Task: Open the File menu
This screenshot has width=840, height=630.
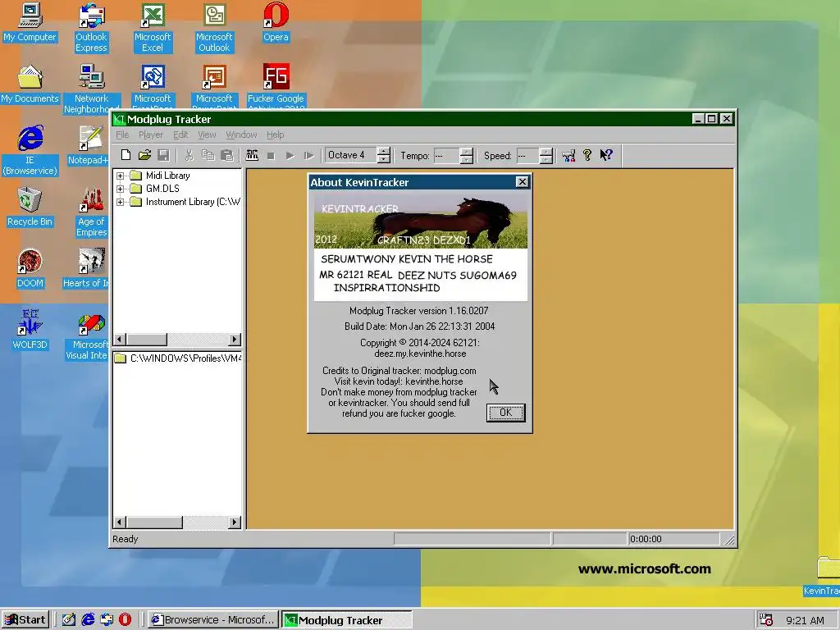Action: [x=122, y=135]
